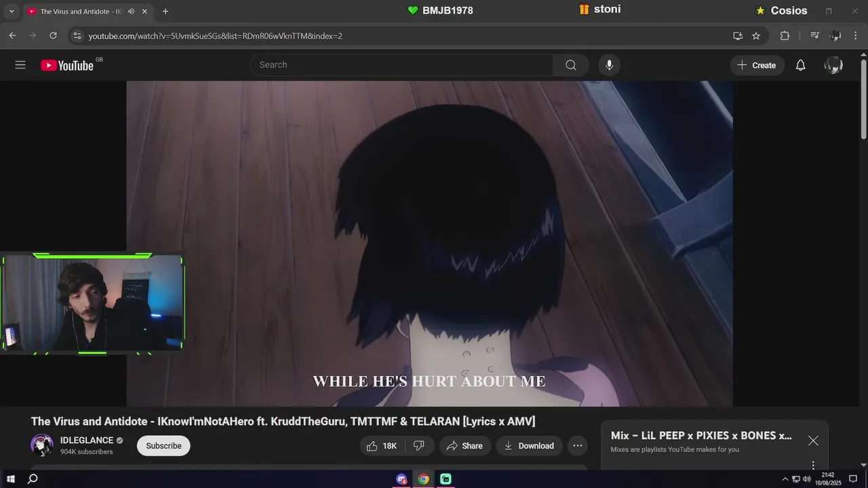Open the network icon in system tray
The width and height of the screenshot is (868, 488).
(796, 479)
